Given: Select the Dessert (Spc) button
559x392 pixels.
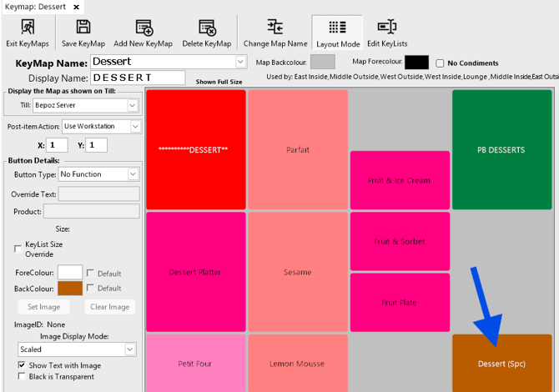Looking at the screenshot, I should (501, 363).
